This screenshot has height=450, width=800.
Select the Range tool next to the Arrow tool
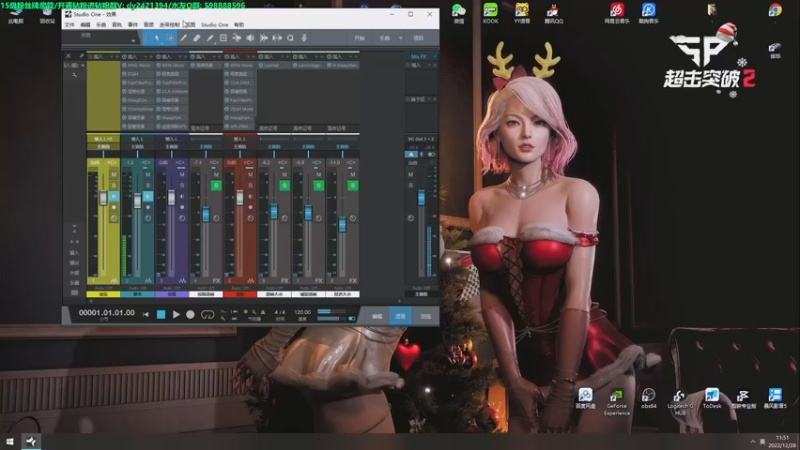(x=170, y=38)
